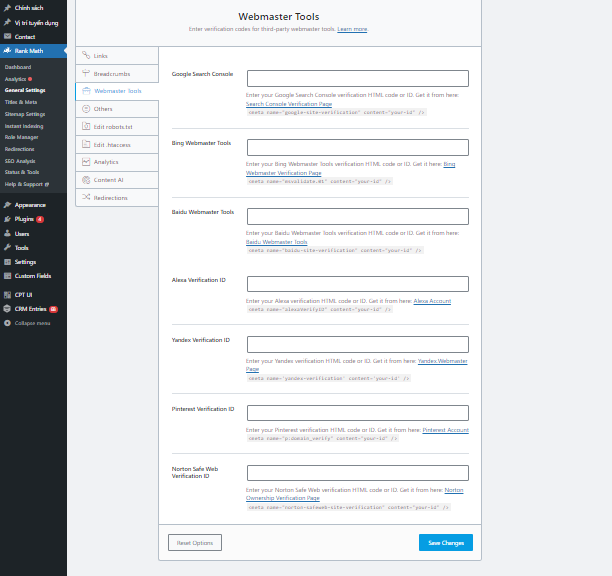Click the Save Changes button
The width and height of the screenshot is (612, 576).
pos(446,542)
